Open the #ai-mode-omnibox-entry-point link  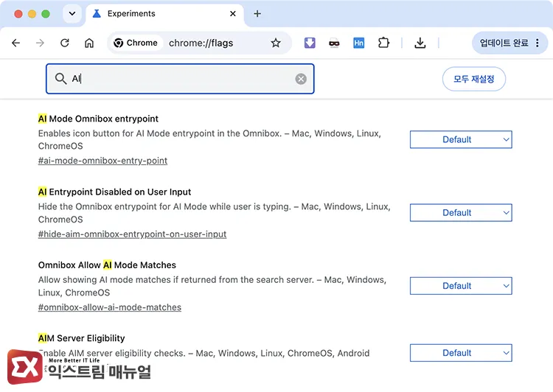102,161
